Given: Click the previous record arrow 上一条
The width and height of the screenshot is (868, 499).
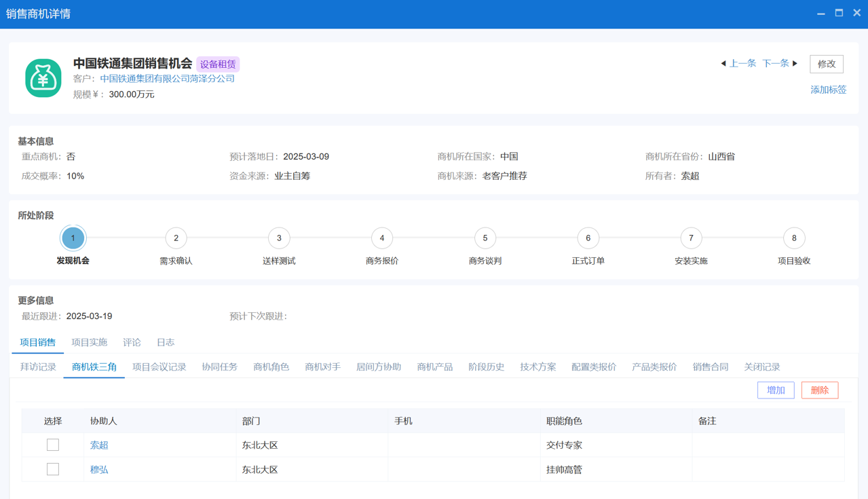Looking at the screenshot, I should 738,63.
